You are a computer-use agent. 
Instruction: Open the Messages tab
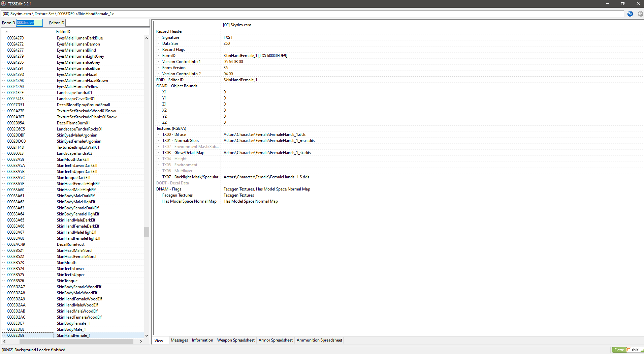pyautogui.click(x=179, y=340)
